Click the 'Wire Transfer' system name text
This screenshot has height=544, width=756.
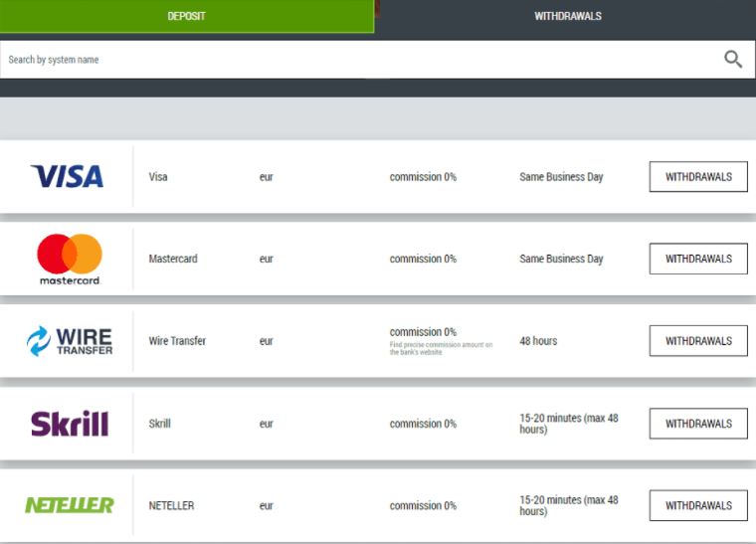[177, 341]
